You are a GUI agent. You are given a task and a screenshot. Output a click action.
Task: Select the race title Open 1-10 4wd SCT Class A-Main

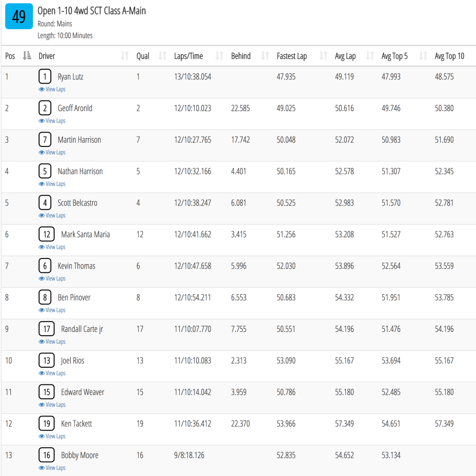(x=92, y=11)
